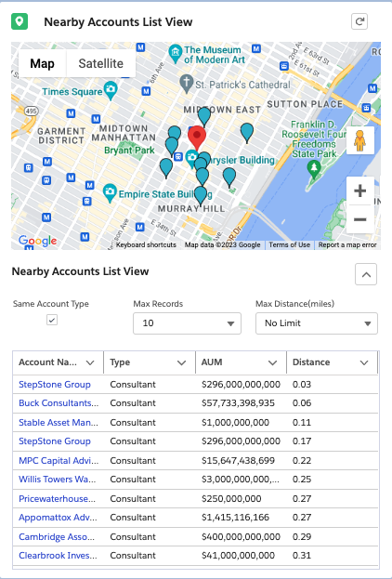Image resolution: width=392 pixels, height=579 pixels.
Task: Toggle the Same Account Type checkbox
Action: tap(52, 320)
